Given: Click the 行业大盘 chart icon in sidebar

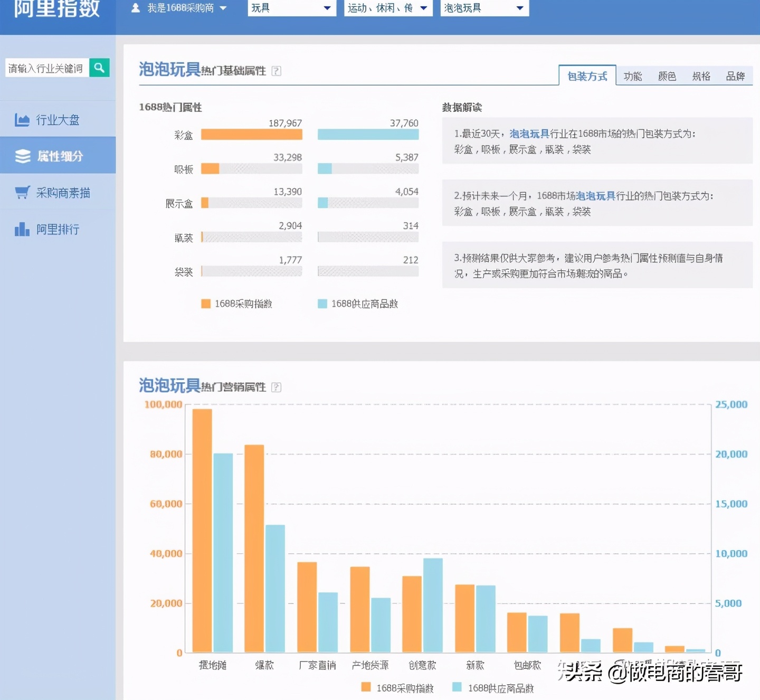Looking at the screenshot, I should click(22, 120).
